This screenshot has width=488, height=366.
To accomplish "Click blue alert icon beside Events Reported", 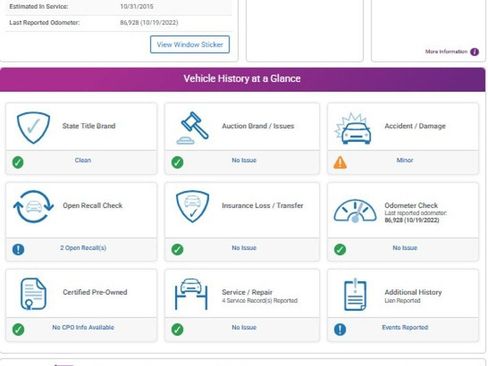I will click(340, 329).
